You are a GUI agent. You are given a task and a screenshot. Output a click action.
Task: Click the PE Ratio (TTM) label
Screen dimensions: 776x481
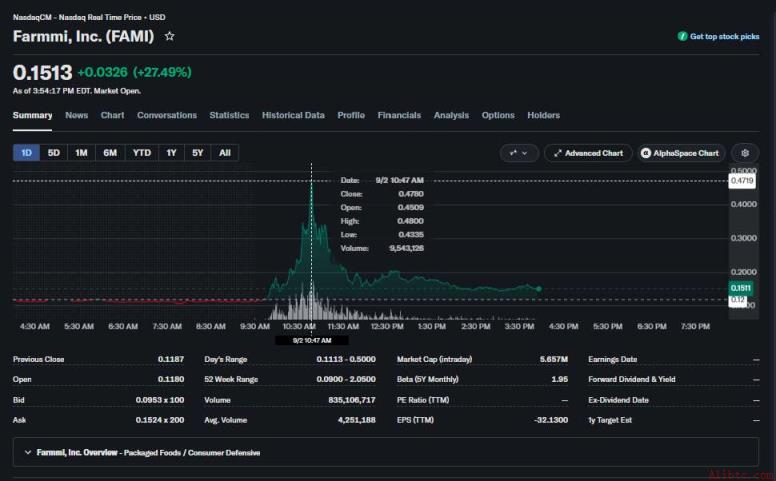click(423, 400)
